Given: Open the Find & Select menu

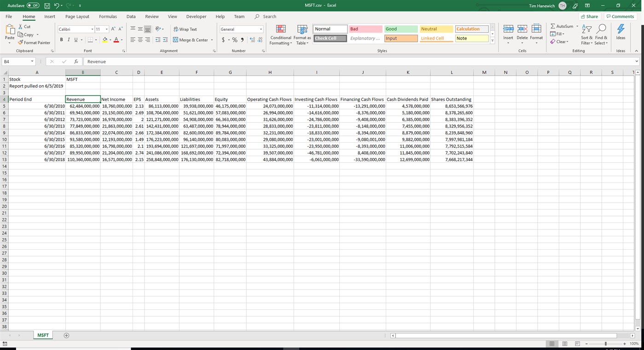Looking at the screenshot, I should click(601, 35).
